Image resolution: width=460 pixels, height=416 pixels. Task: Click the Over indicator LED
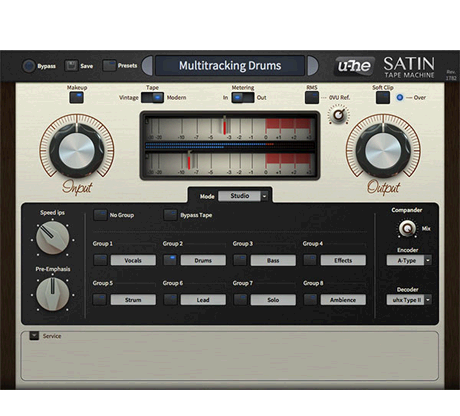click(x=400, y=97)
